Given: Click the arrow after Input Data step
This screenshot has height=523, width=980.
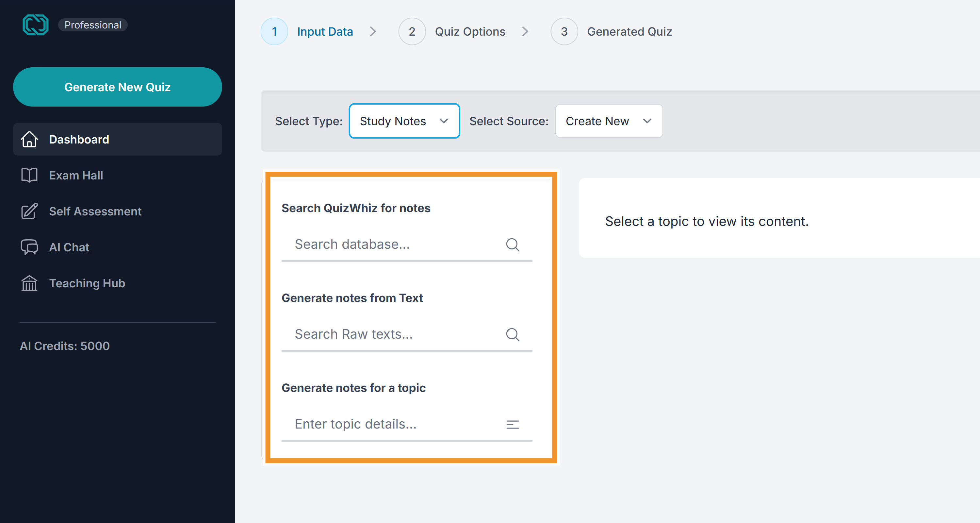Looking at the screenshot, I should pos(373,32).
